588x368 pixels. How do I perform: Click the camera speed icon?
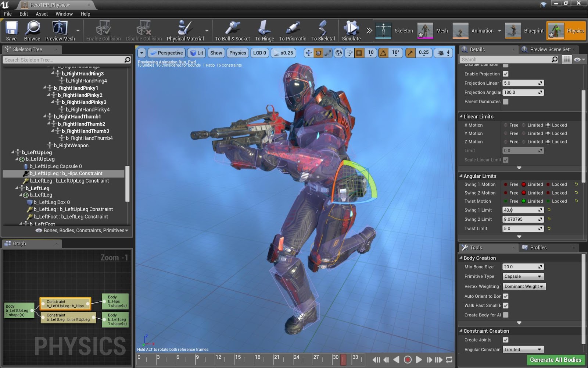coord(440,53)
